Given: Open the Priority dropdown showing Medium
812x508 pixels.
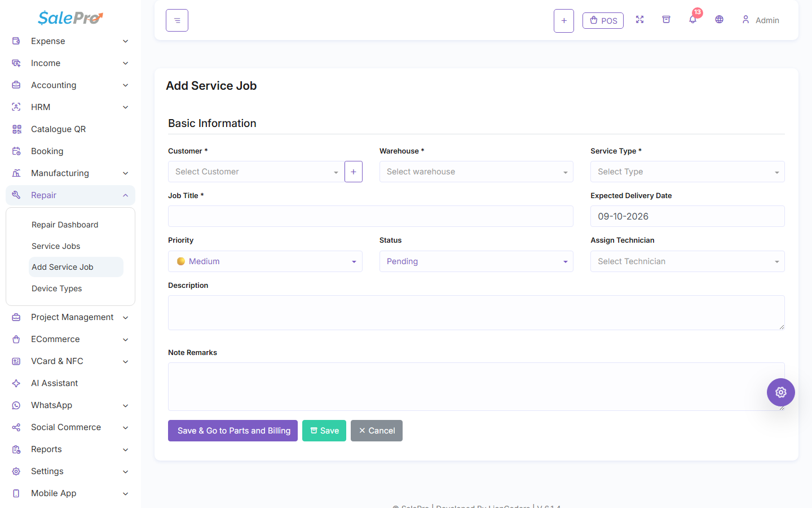Looking at the screenshot, I should [265, 261].
